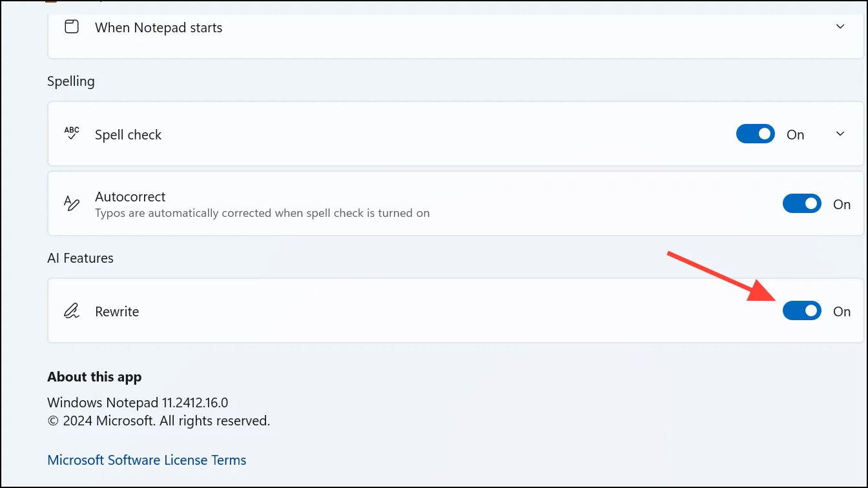Expand Spell check options chevron
Viewport: 868px width, 488px height.
click(840, 134)
